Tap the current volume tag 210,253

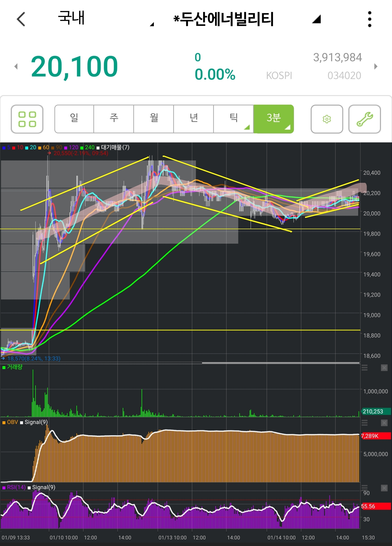coord(376,411)
